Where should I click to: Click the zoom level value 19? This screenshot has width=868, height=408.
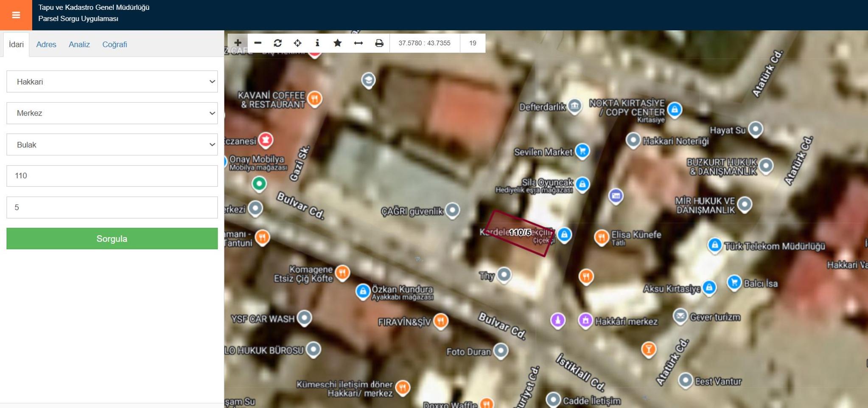click(x=473, y=43)
